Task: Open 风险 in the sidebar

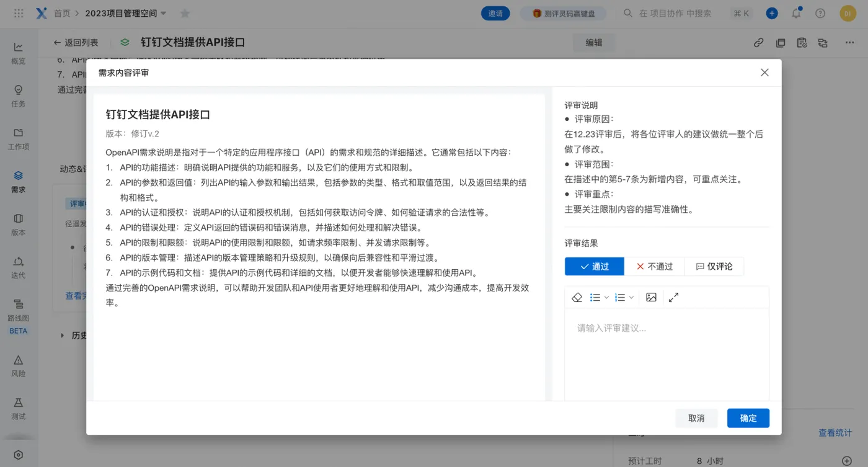Action: 19,366
